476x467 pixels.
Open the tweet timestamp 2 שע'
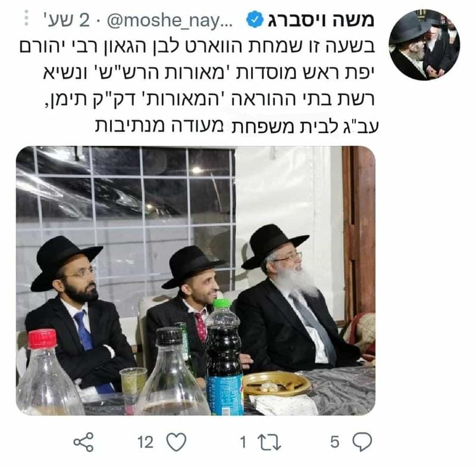coord(67,20)
